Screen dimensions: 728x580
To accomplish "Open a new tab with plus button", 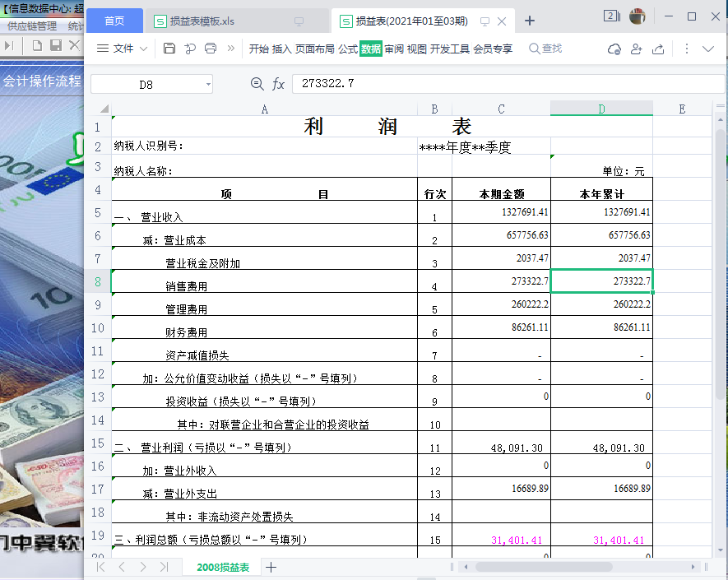I will [530, 21].
